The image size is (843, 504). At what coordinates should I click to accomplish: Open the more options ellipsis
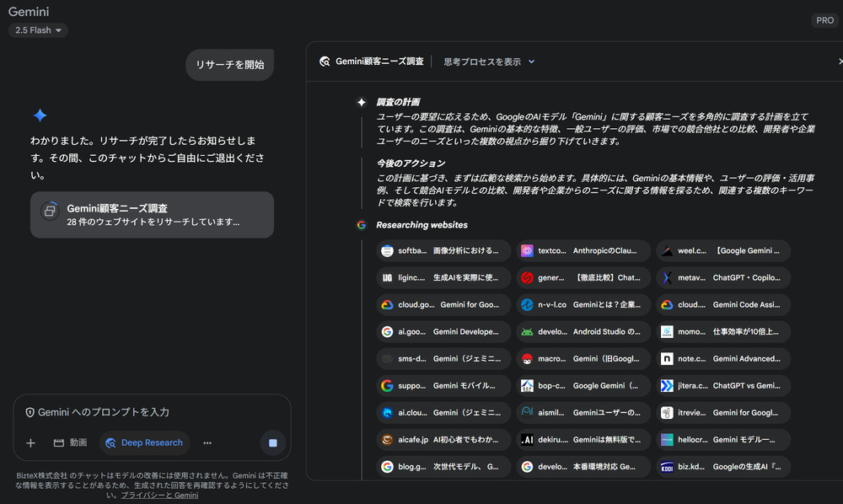tap(207, 442)
